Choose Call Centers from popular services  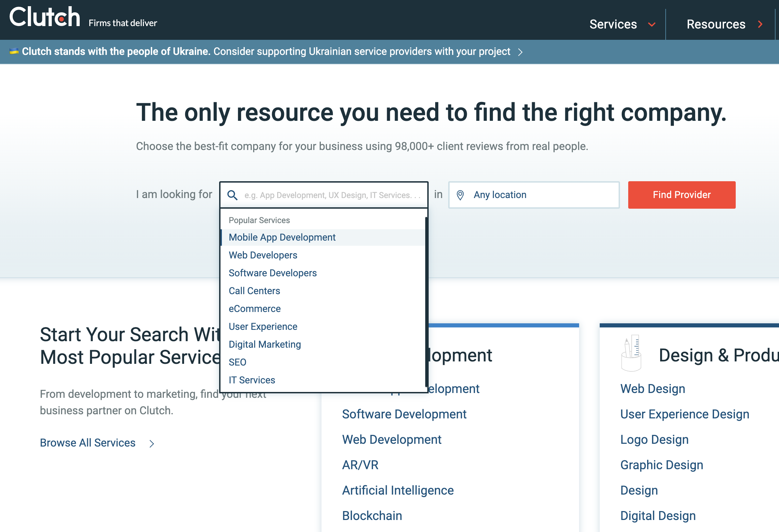pyautogui.click(x=254, y=291)
